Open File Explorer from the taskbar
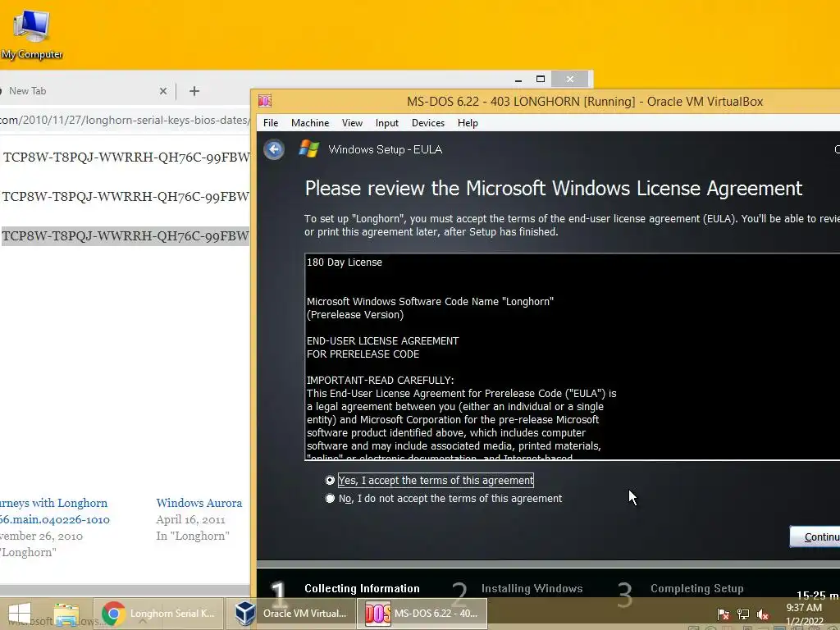The image size is (840, 630). [x=66, y=614]
